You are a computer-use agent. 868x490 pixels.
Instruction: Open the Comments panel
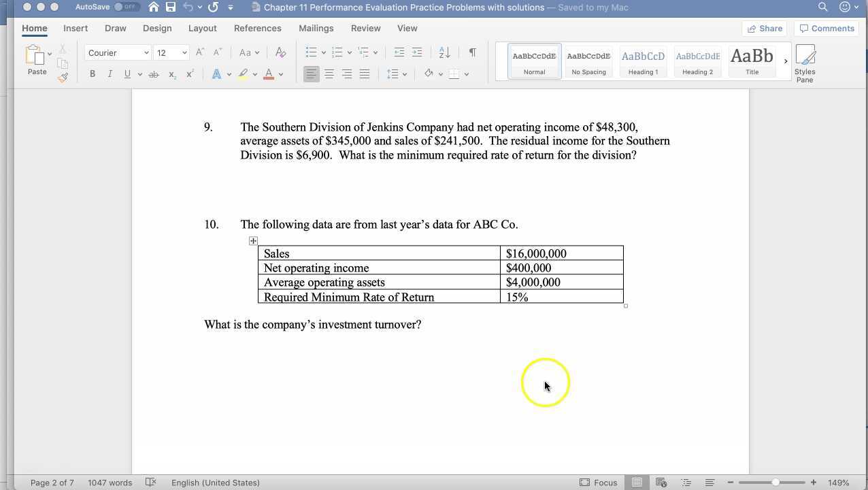point(827,28)
